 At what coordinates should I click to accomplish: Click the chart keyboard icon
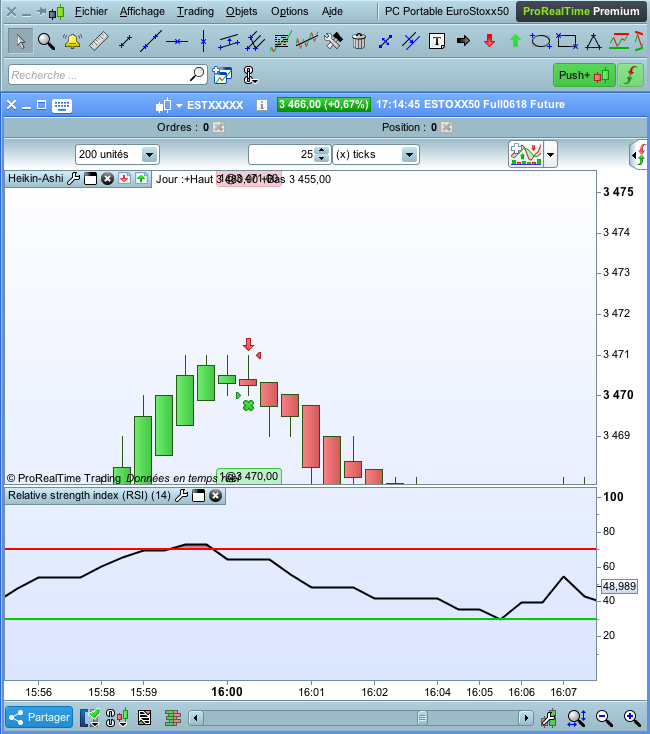tap(62, 105)
